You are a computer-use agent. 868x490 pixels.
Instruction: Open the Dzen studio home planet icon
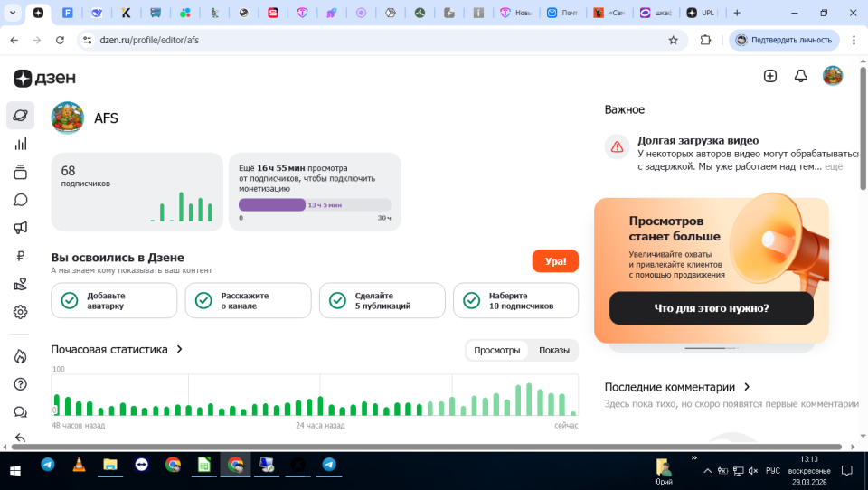pyautogui.click(x=21, y=116)
